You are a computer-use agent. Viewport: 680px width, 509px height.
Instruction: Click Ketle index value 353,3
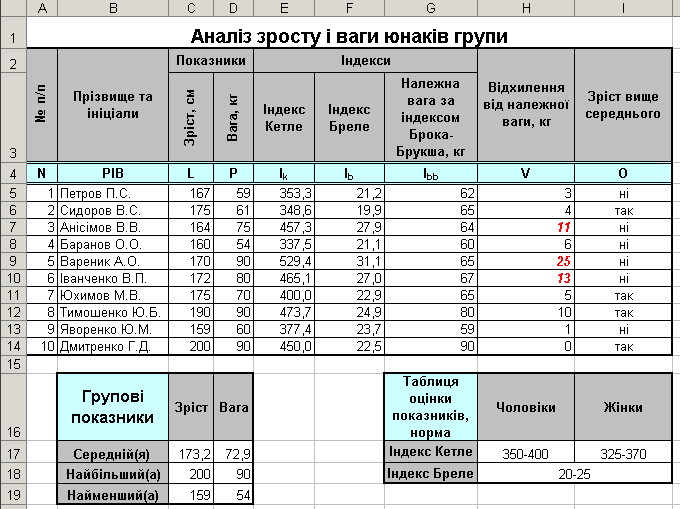coord(284,193)
